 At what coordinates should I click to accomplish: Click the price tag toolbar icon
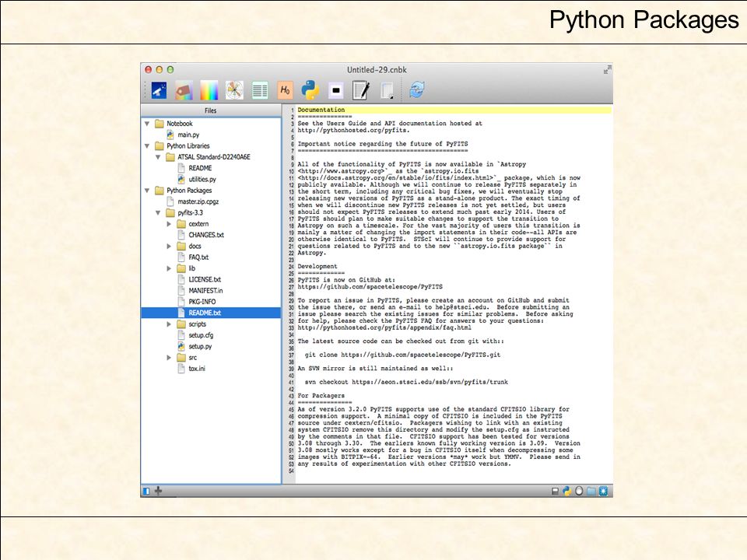pos(184,90)
